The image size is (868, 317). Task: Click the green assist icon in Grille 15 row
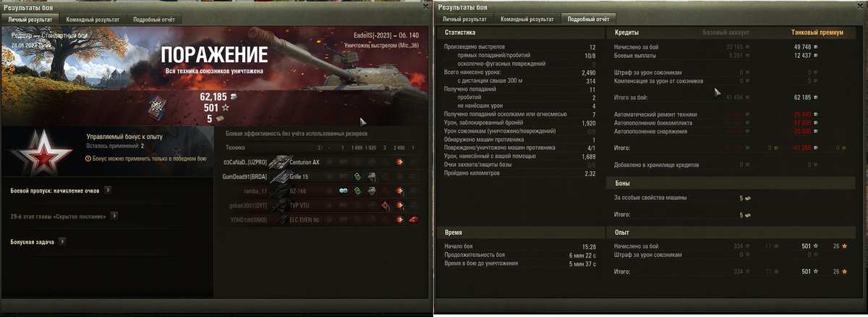[357, 177]
